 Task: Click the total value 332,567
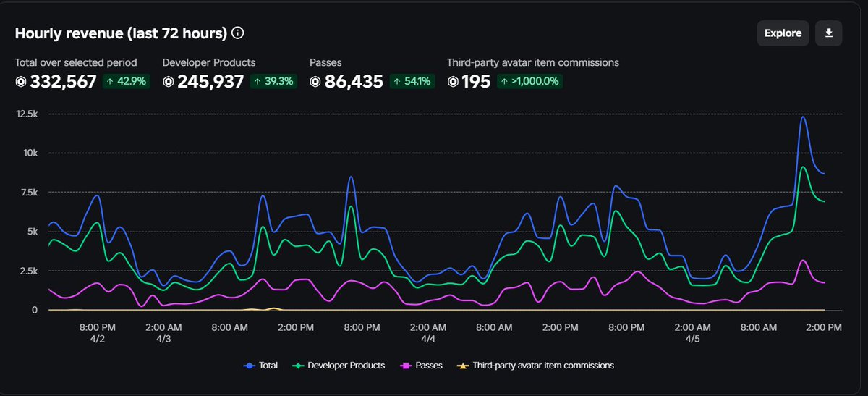click(64, 82)
